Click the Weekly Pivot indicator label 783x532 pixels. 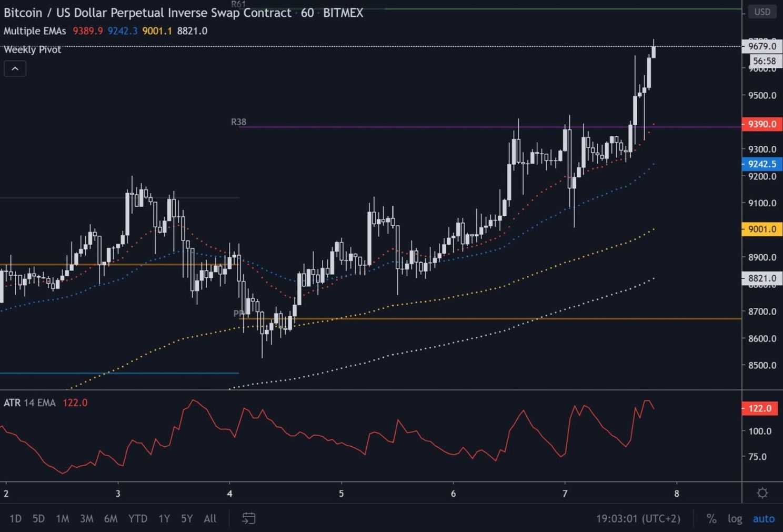pyautogui.click(x=32, y=49)
